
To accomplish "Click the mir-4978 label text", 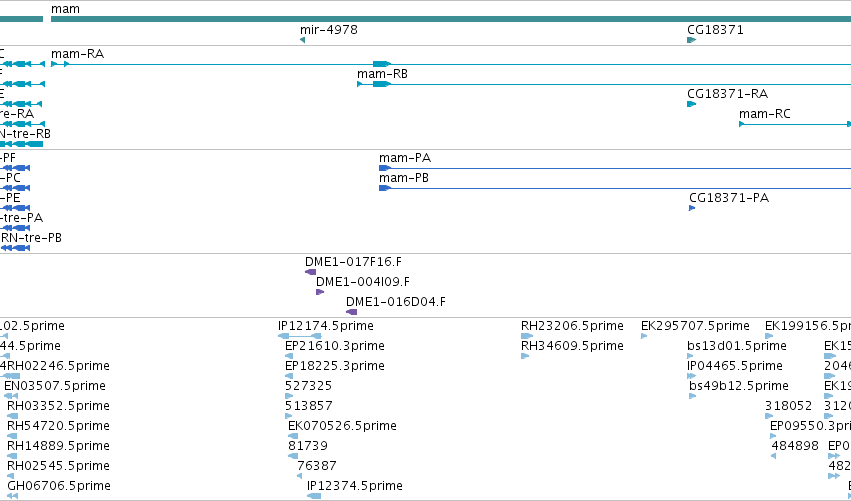I will click(329, 30).
